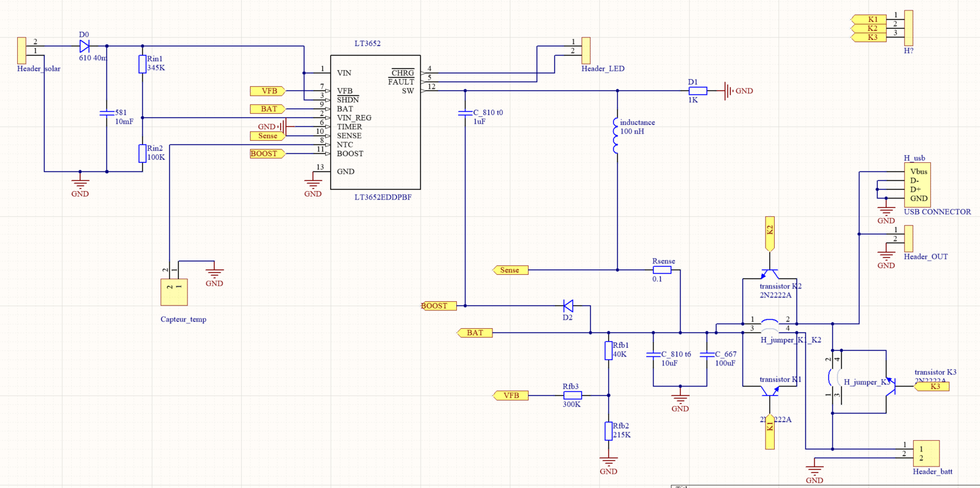This screenshot has height=488, width=980.
Task: Select the transistor K1 symbol
Action: (770, 391)
